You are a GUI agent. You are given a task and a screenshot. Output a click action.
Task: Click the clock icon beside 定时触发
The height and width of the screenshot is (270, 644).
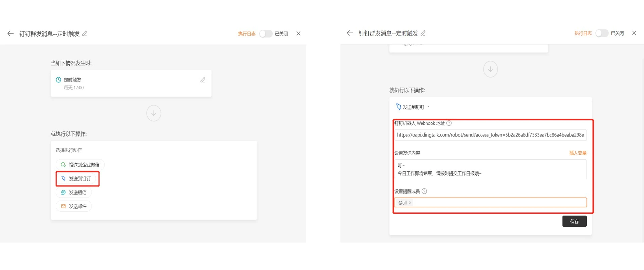(x=58, y=80)
